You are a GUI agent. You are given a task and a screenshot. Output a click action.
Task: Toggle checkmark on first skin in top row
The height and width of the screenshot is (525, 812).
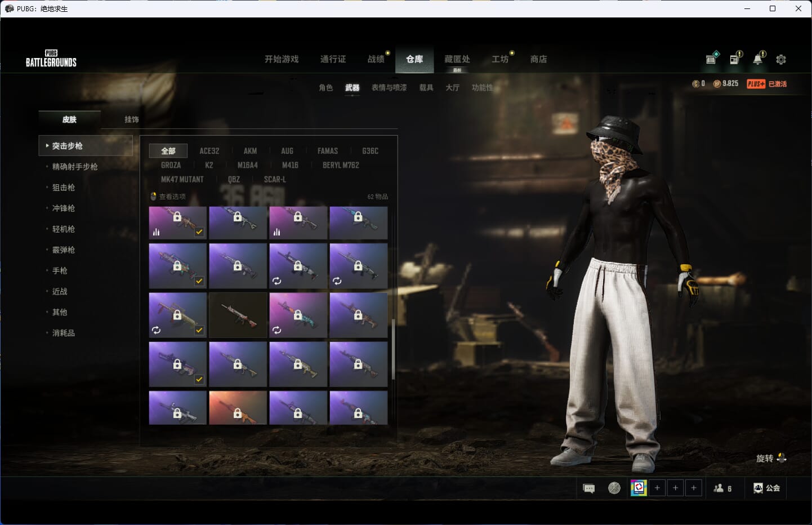click(x=199, y=232)
